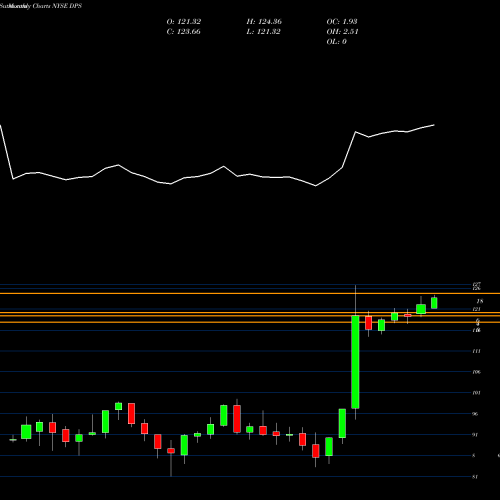Click the 91 price axis label
Image resolution: width=500 pixels, height=500 pixels.
475,435
